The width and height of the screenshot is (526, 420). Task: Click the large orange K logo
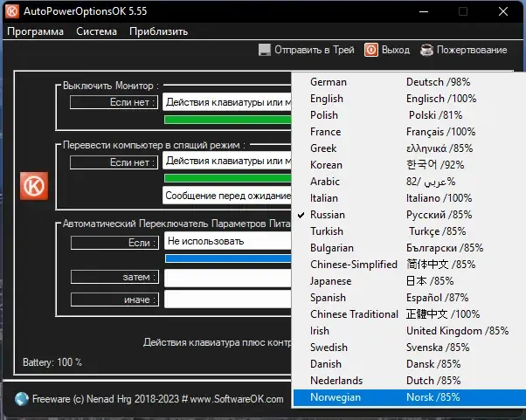[x=34, y=186]
